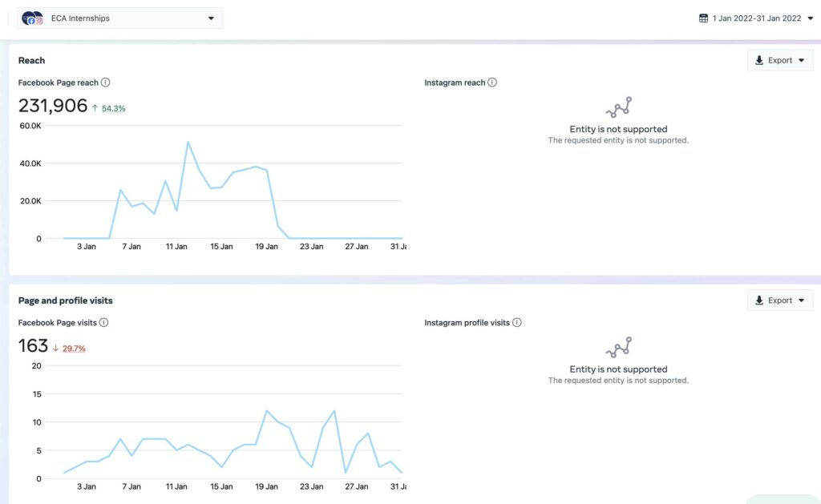Click page visits chart peak at 19 Jan

266,411
